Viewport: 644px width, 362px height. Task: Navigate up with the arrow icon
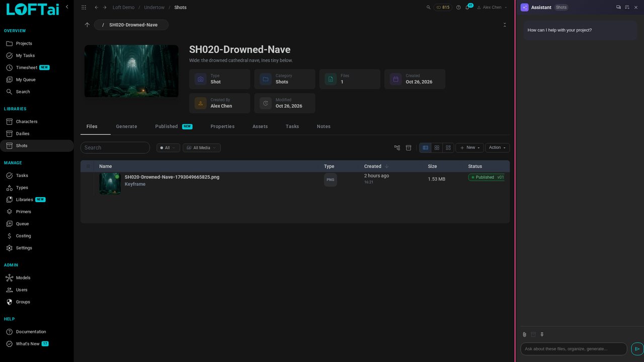[x=87, y=25]
